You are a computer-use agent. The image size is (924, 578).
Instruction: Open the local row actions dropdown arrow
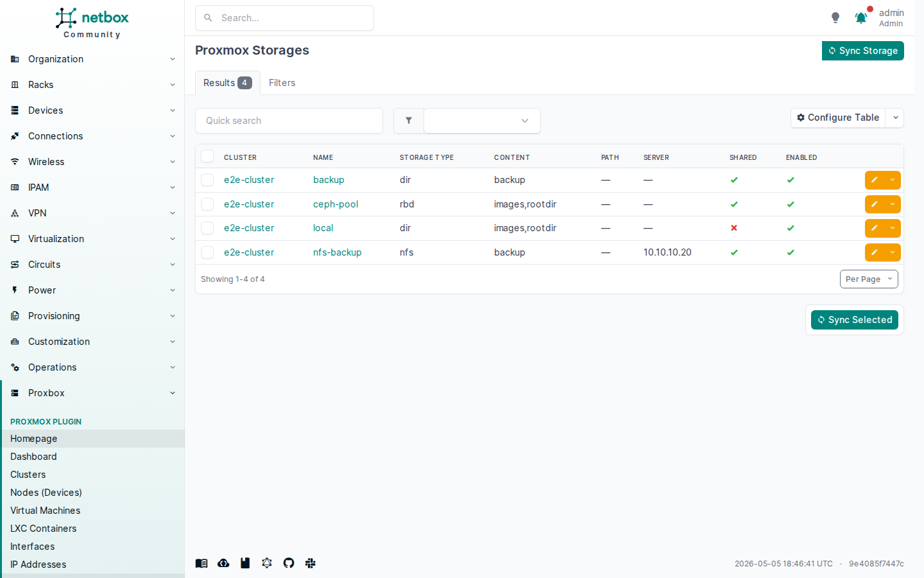tap(893, 228)
